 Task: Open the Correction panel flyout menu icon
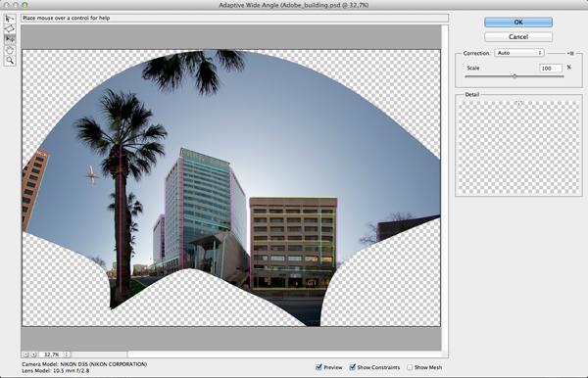click(x=570, y=53)
